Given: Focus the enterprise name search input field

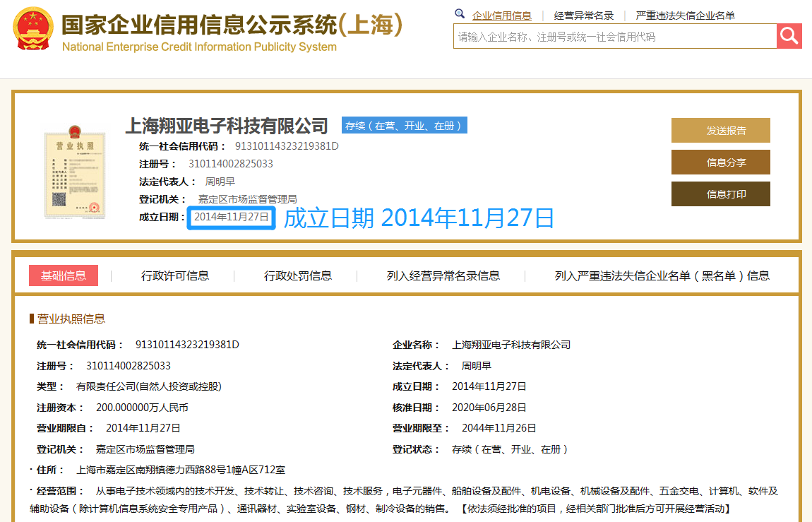Looking at the screenshot, I should point(615,36).
